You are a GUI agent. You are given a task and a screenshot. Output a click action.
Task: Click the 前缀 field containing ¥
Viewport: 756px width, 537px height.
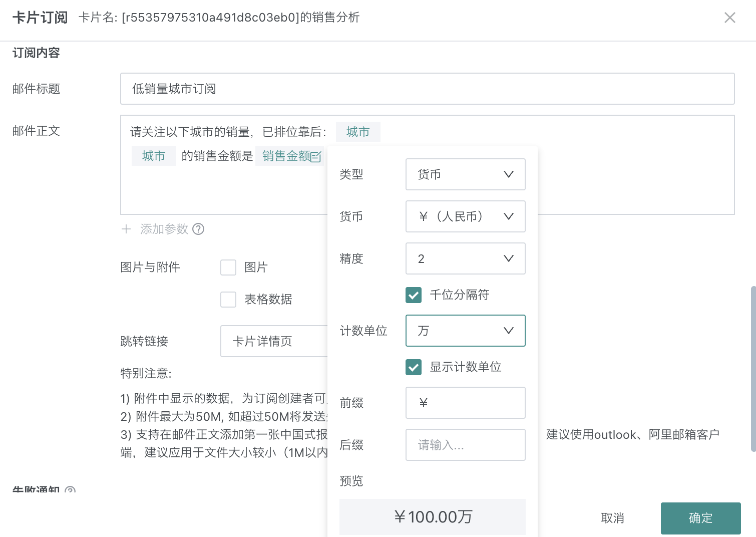465,403
